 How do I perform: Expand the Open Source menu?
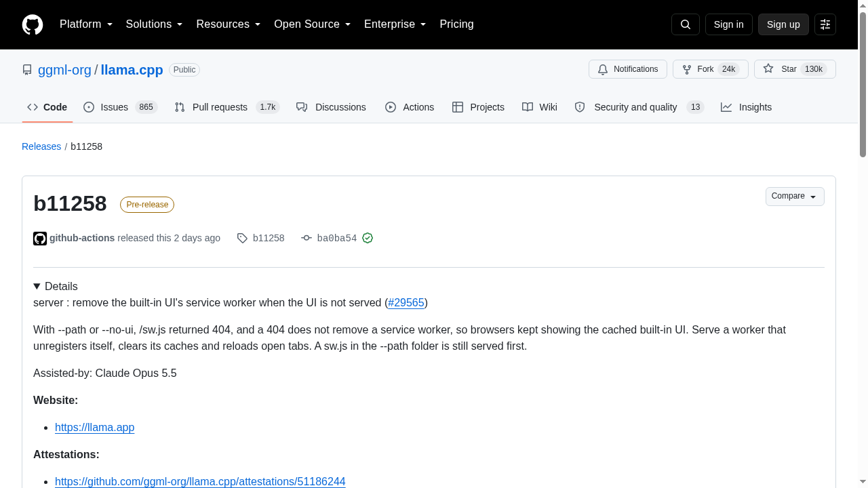[x=313, y=24]
